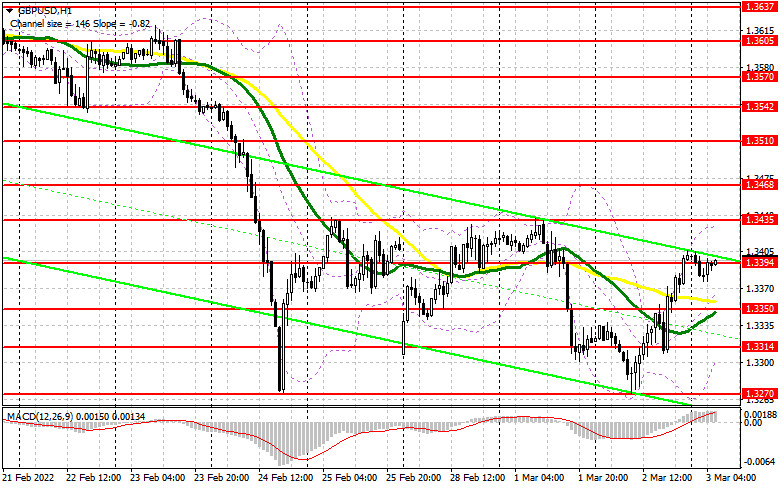Click the 1.3435 red price label
781x489 pixels.
[759, 220]
